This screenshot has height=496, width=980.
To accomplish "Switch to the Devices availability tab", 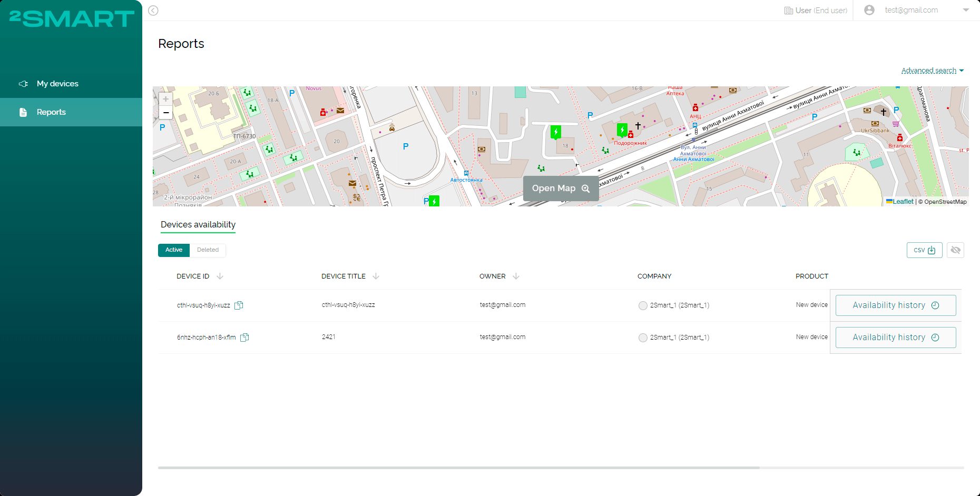I will tap(198, 225).
